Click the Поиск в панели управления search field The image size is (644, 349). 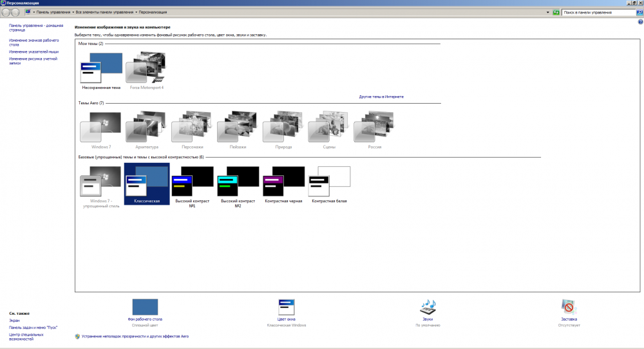click(596, 12)
